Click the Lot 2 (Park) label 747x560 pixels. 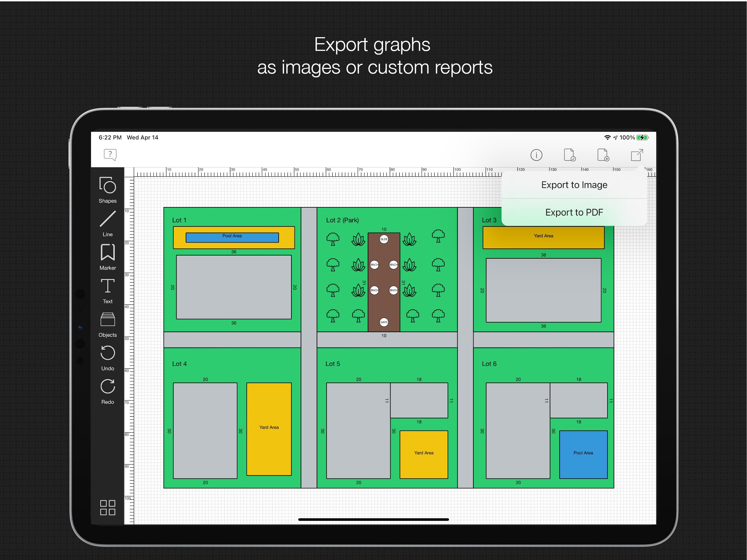pos(342,220)
